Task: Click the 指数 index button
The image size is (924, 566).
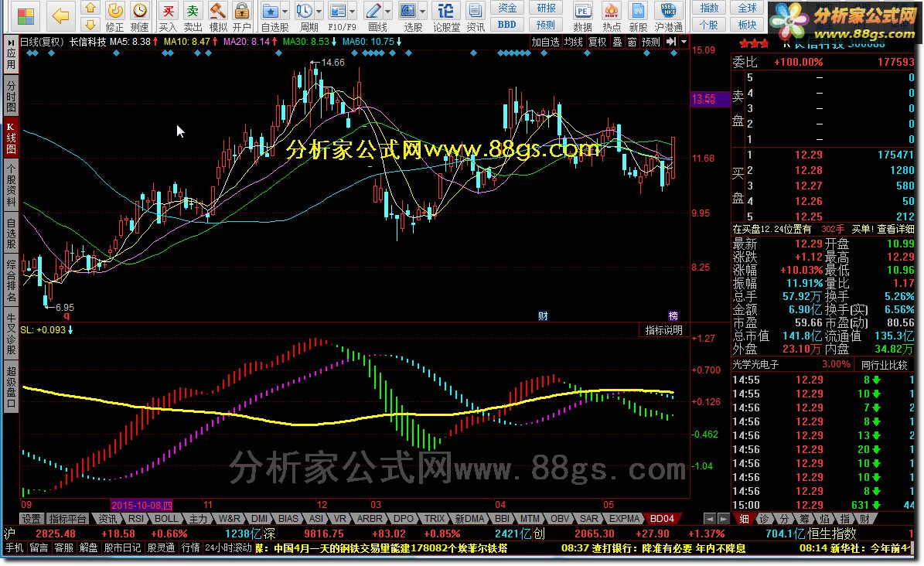Action: (709, 8)
